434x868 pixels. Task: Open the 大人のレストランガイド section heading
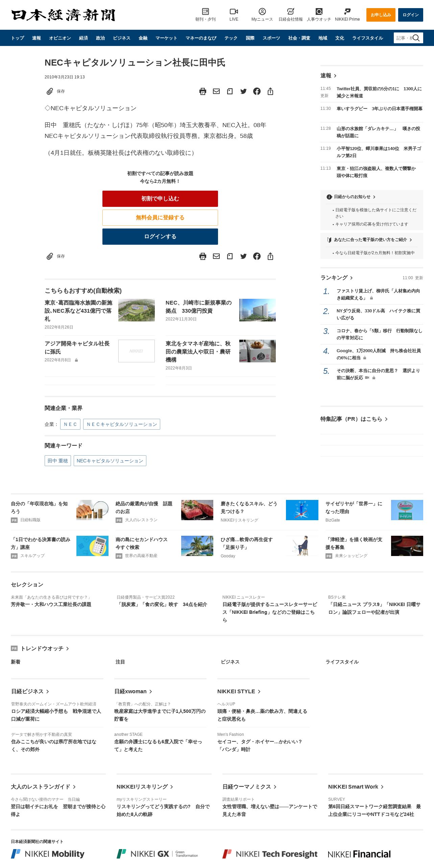point(43,787)
